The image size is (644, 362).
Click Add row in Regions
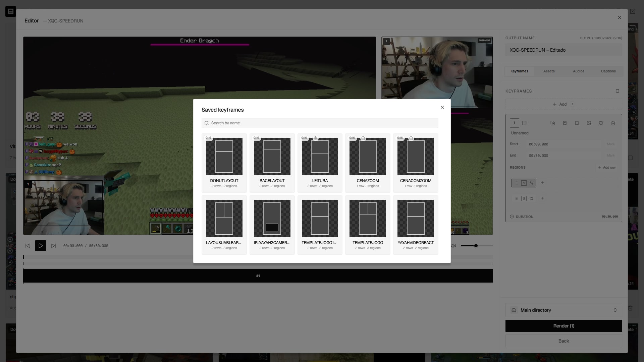(607, 167)
